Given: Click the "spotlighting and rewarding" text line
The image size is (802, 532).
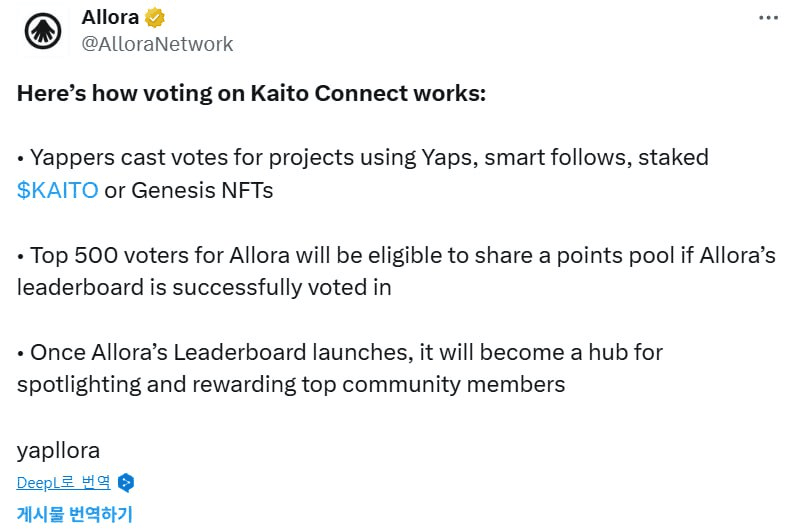Looking at the screenshot, I should (290, 384).
